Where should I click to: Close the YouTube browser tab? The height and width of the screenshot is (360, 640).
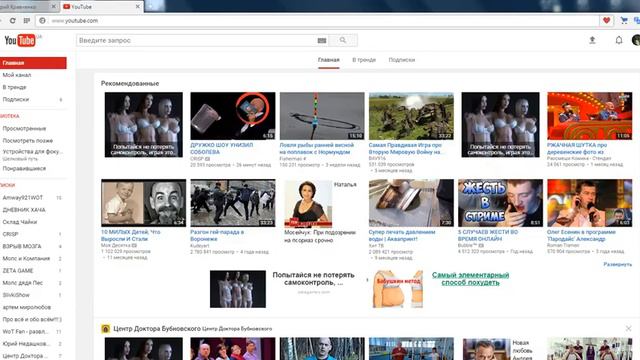(x=138, y=7)
